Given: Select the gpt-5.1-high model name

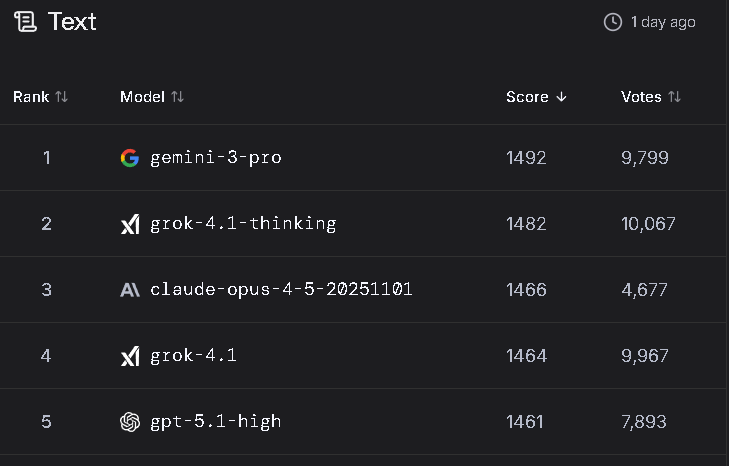Looking at the screenshot, I should 215,422.
